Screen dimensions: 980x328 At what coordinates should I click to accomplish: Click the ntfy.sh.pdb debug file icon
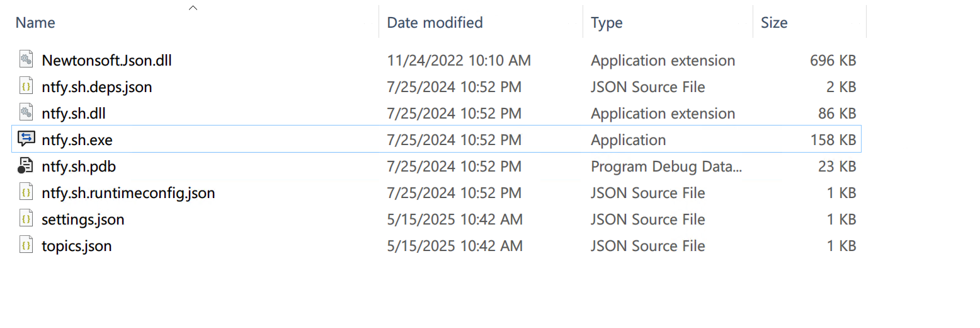[x=26, y=167]
